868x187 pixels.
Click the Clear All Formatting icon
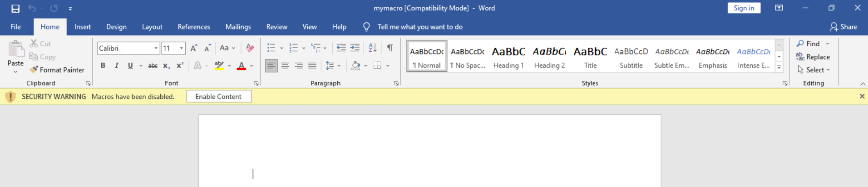click(x=250, y=48)
